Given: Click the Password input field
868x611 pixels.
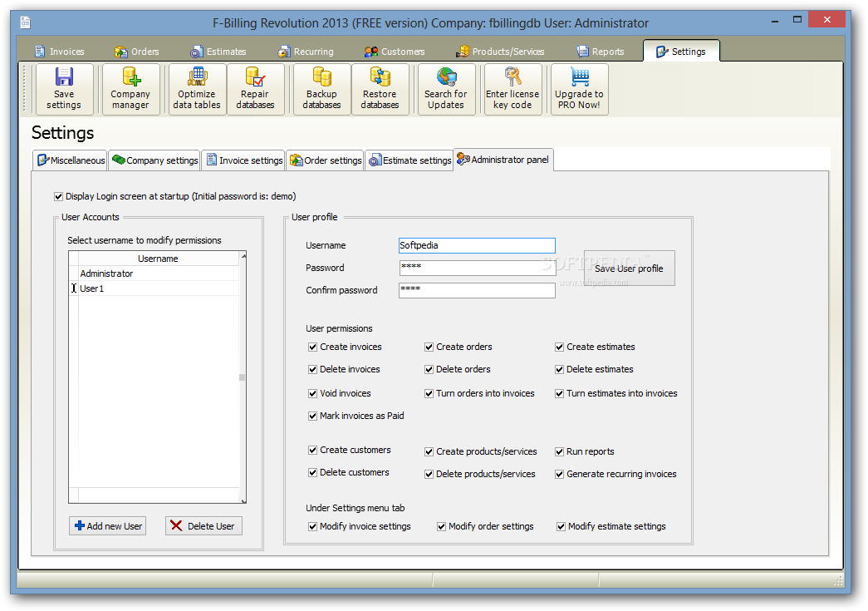Looking at the screenshot, I should tap(477, 268).
